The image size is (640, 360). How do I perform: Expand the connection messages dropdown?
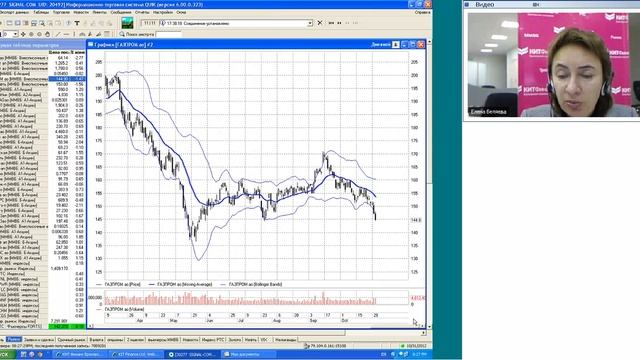[310, 23]
